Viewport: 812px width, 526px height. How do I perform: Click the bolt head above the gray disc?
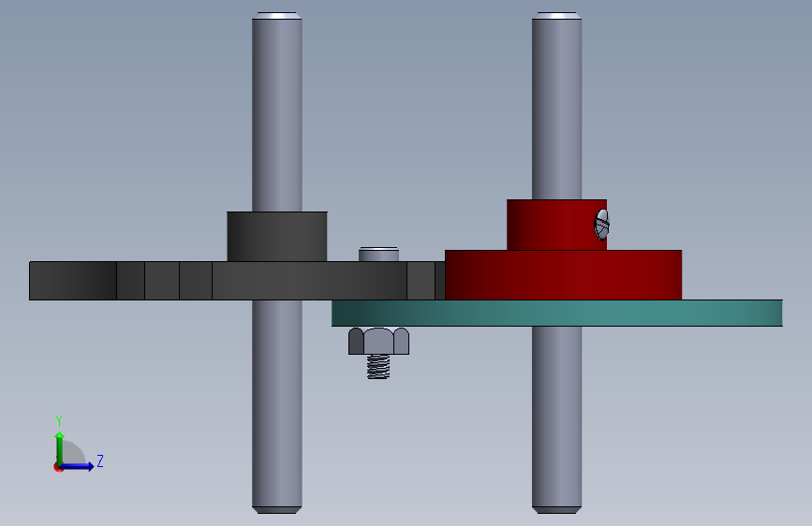pos(378,255)
